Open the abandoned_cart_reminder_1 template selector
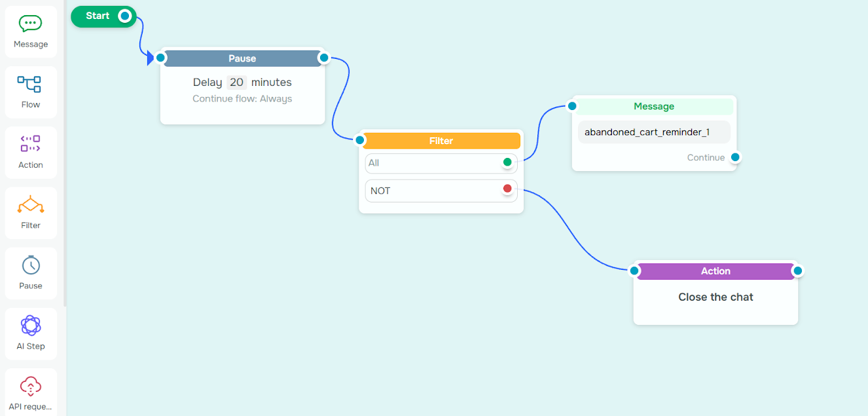868x416 pixels. [x=653, y=132]
